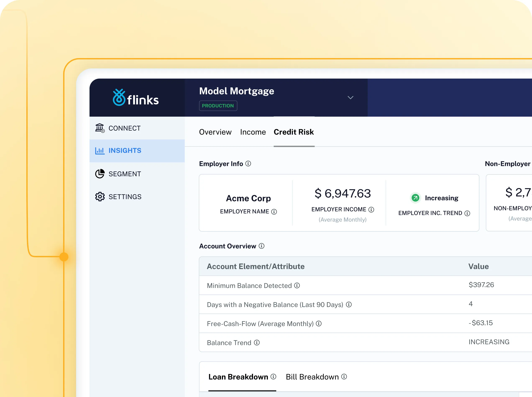Click info icon for Free-Cash-Flow row
Image resolution: width=532 pixels, height=397 pixels.
[319, 324]
